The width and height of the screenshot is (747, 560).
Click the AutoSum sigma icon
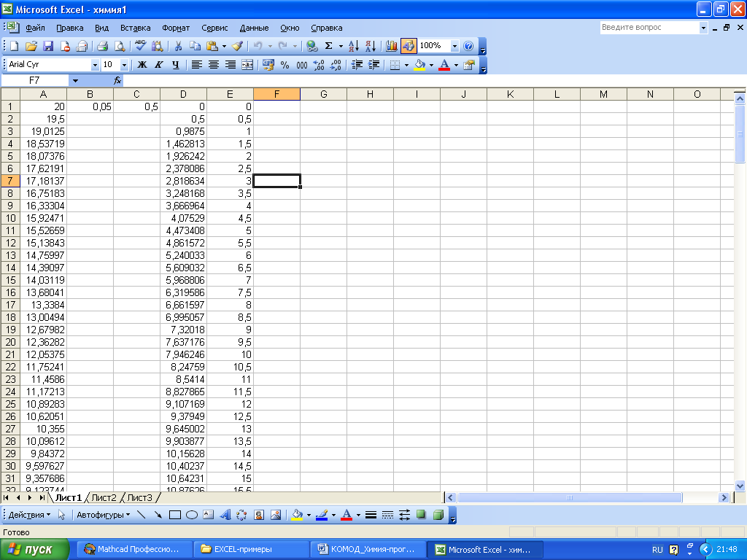pos(328,46)
